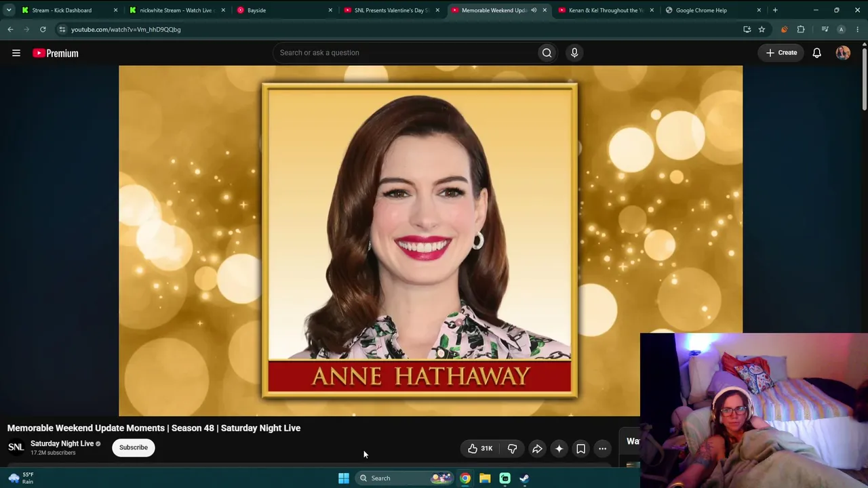Share the video using the arrow icon
The height and width of the screenshot is (488, 868).
(x=537, y=448)
